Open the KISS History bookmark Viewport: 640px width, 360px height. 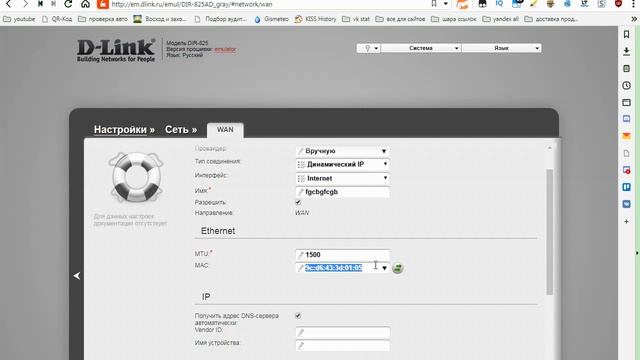(x=316, y=19)
